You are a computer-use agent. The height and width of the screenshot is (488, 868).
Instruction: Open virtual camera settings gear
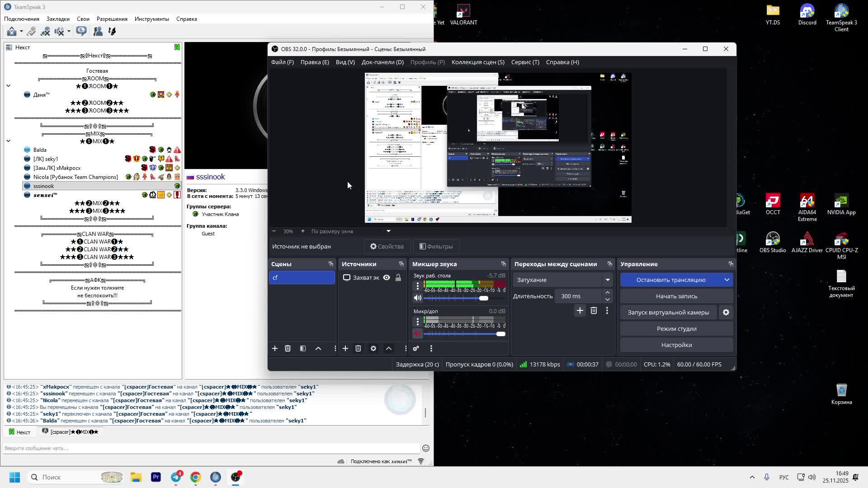click(726, 312)
